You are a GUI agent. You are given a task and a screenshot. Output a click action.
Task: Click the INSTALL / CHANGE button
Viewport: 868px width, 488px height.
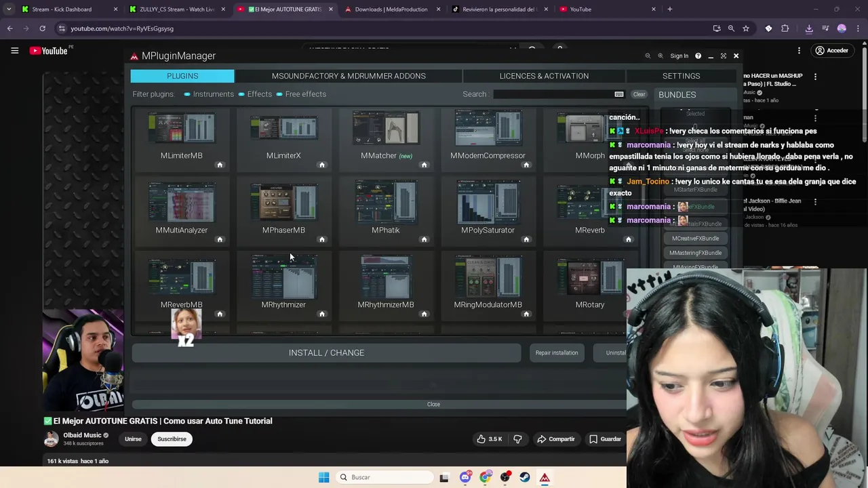(x=326, y=352)
